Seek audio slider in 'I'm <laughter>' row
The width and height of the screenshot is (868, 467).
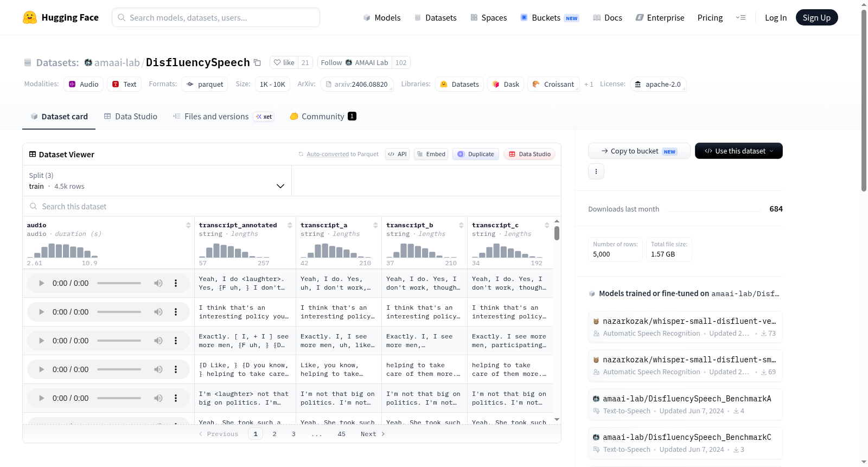(119, 398)
